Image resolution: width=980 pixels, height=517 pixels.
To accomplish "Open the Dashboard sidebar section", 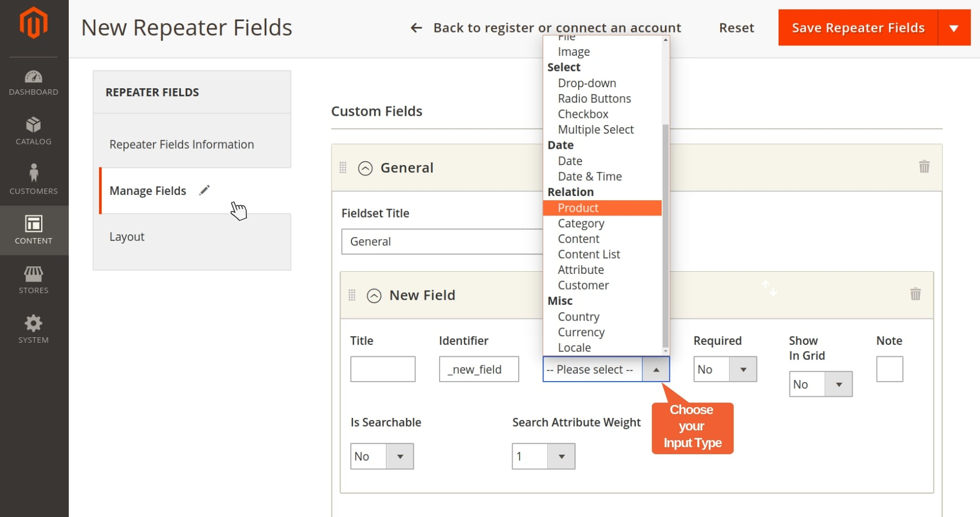I will [34, 83].
